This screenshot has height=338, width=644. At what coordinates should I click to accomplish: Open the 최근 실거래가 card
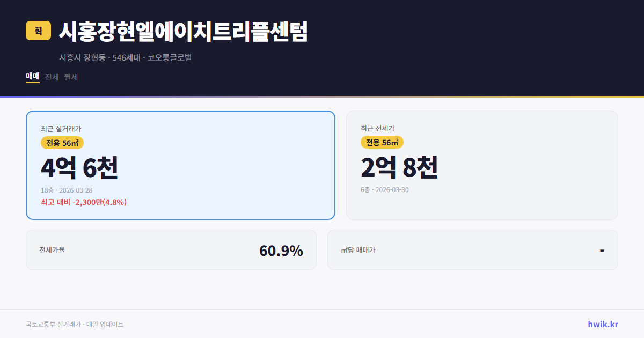coord(180,165)
